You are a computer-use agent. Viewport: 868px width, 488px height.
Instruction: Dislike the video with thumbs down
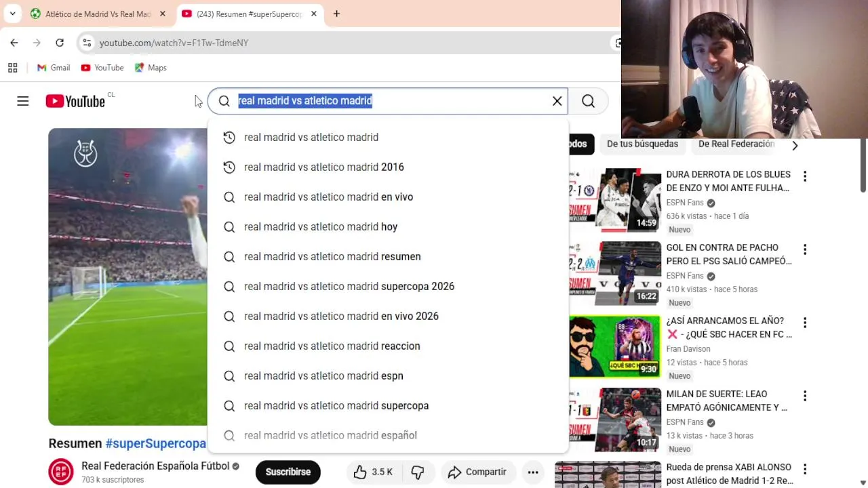418,472
